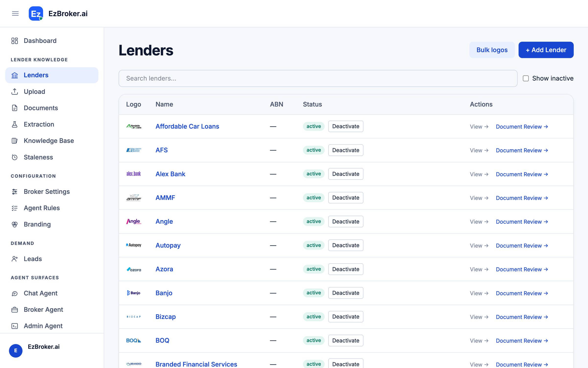This screenshot has height=368, width=588.
Task: Click the Staleness clock icon
Action: [15, 157]
